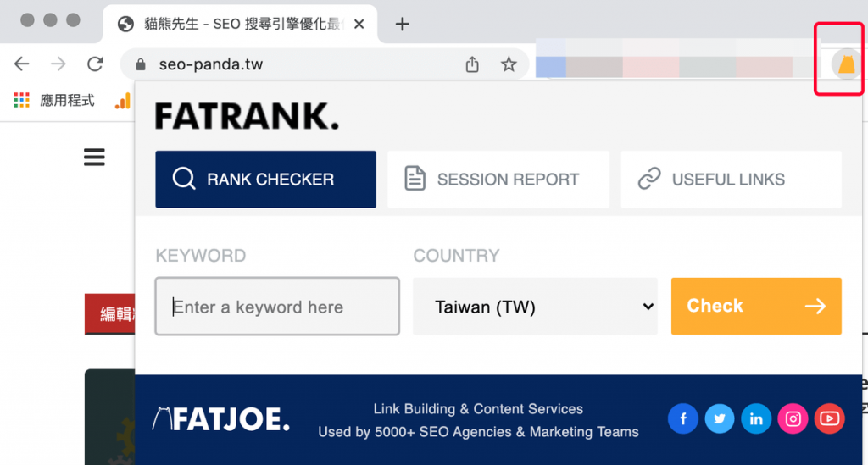Image resolution: width=868 pixels, height=465 pixels.
Task: Open the 應用程式 apps shortcut
Action: click(54, 100)
